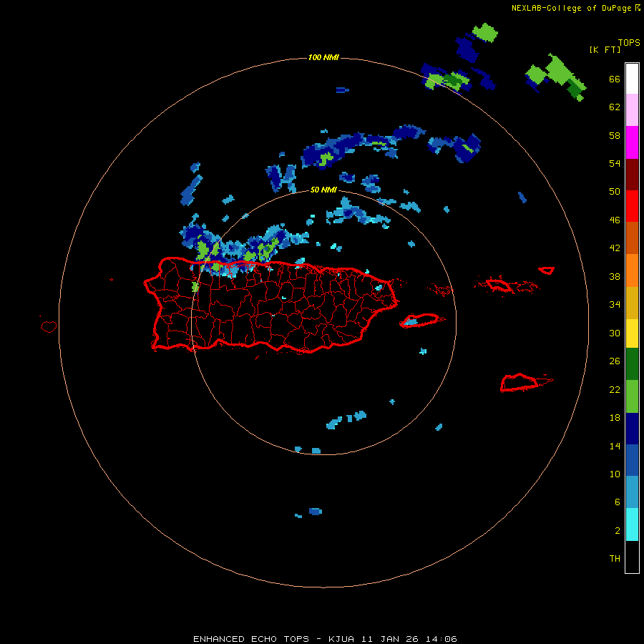Click the KJUA radar site identifier
The width and height of the screenshot is (644, 644).
[x=343, y=639]
